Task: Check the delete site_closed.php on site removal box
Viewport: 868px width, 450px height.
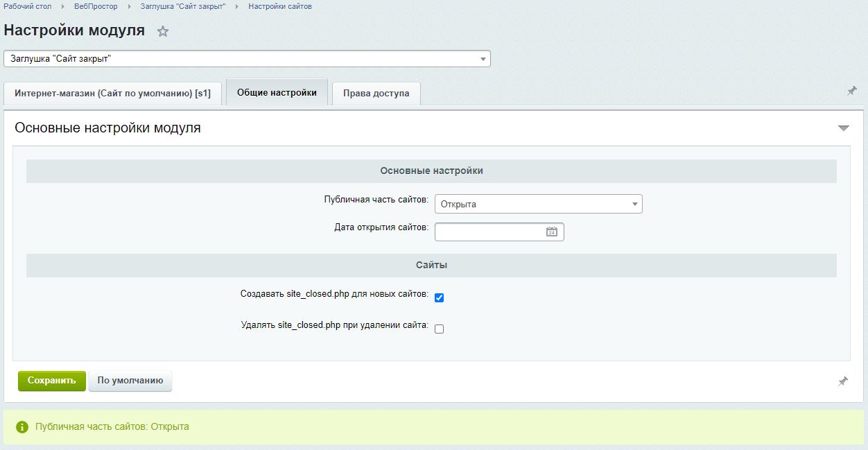Action: click(439, 329)
